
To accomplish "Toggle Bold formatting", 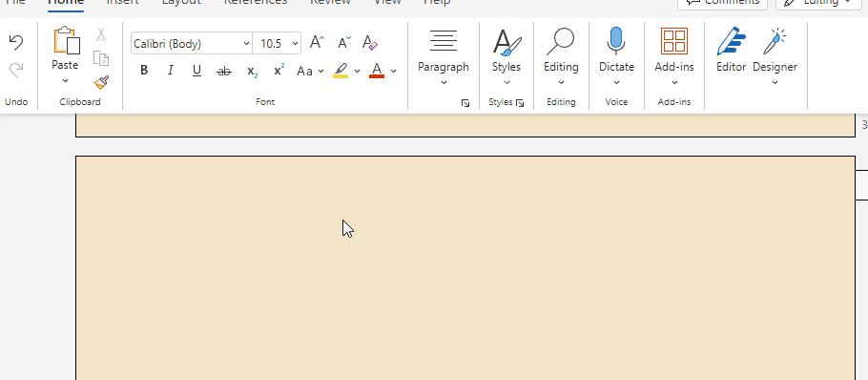I will point(144,71).
